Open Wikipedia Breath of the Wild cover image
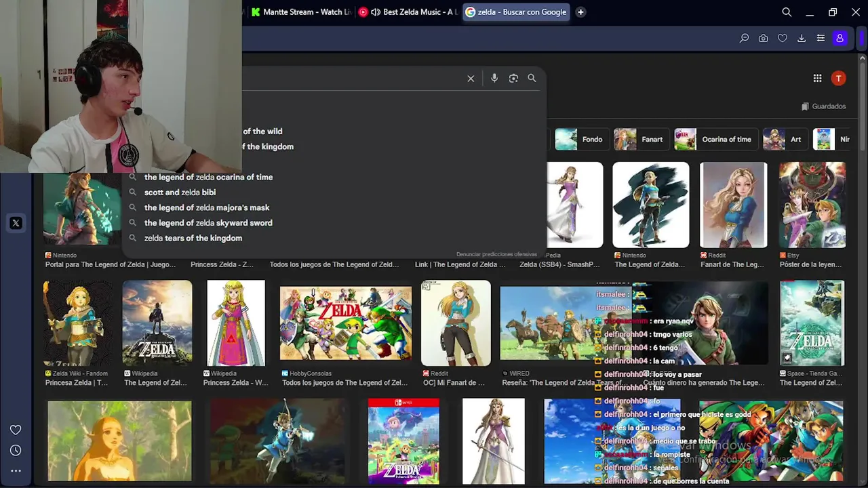This screenshot has height=488, width=868. 157,323
